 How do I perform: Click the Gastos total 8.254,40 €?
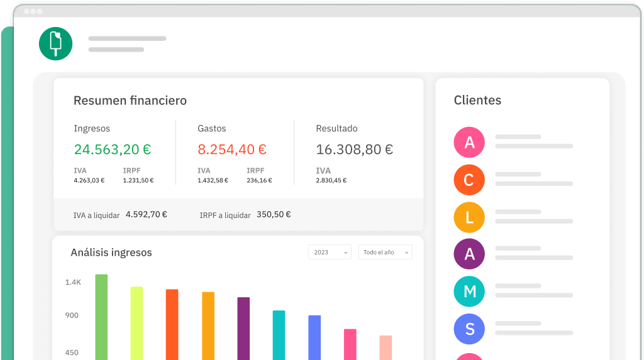(232, 149)
